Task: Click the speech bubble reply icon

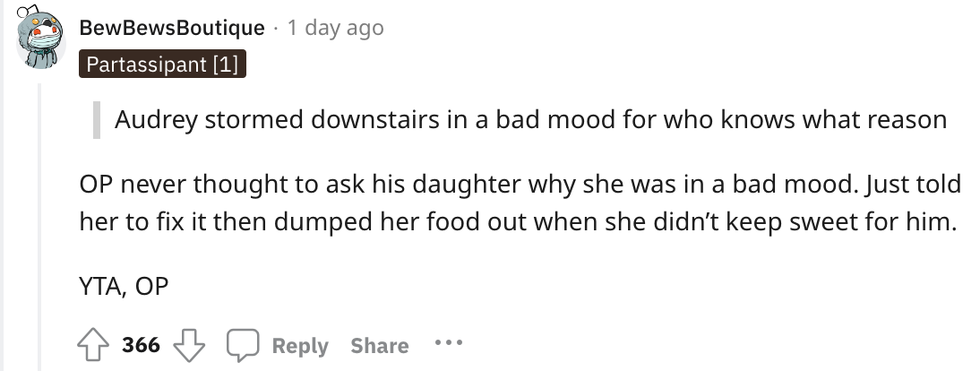Action: pos(243,345)
